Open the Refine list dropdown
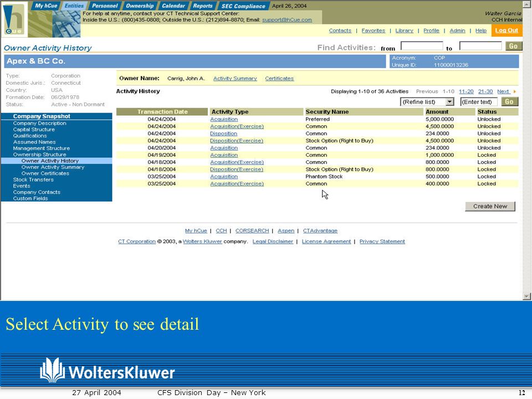This screenshot has width=532, height=399. tap(427, 102)
